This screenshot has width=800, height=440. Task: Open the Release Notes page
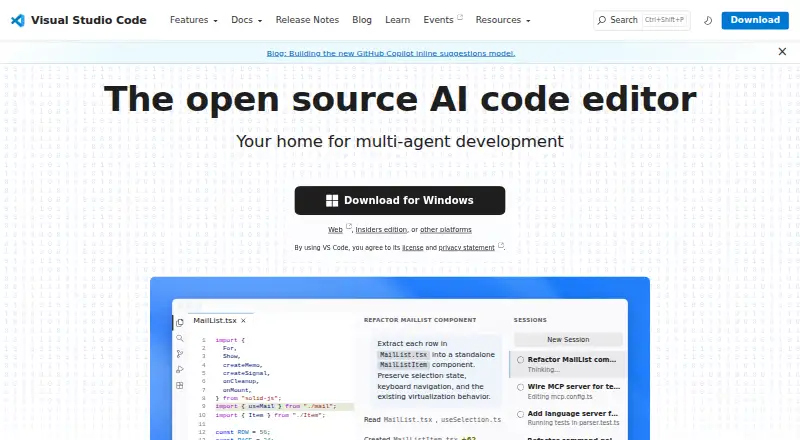[x=307, y=20]
